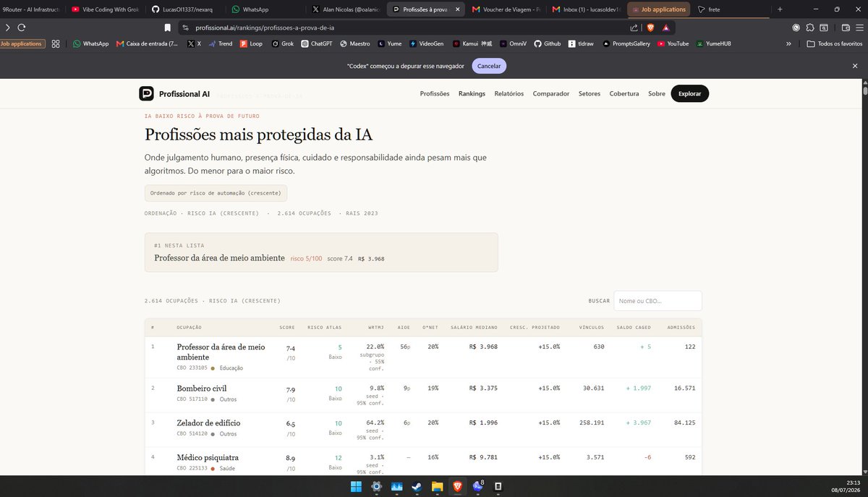Screen dimensions: 868x497
Task: Click the Ordenado por risco de automação chip
Action: 216,193
